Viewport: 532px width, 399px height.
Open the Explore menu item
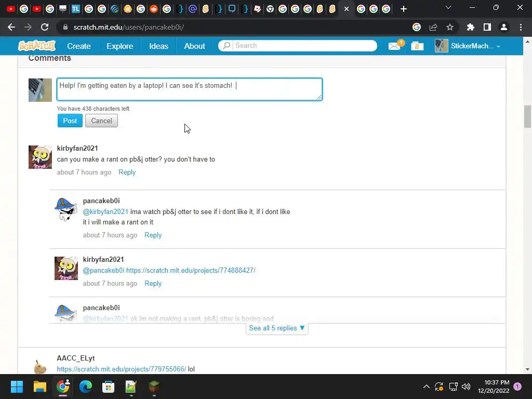pos(120,46)
